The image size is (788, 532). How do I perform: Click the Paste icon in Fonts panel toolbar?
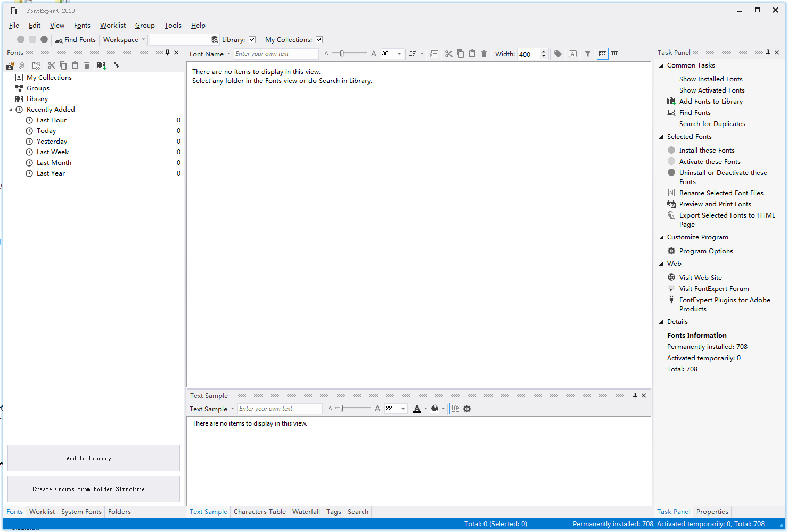(75, 65)
